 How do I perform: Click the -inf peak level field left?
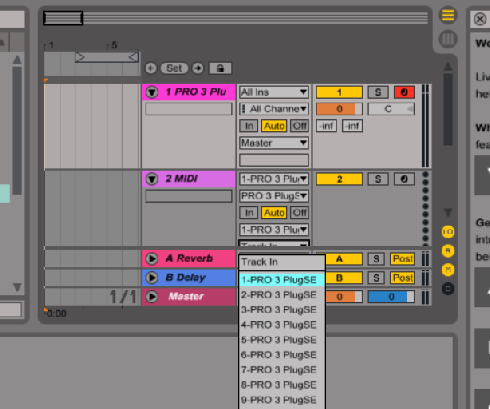point(326,126)
